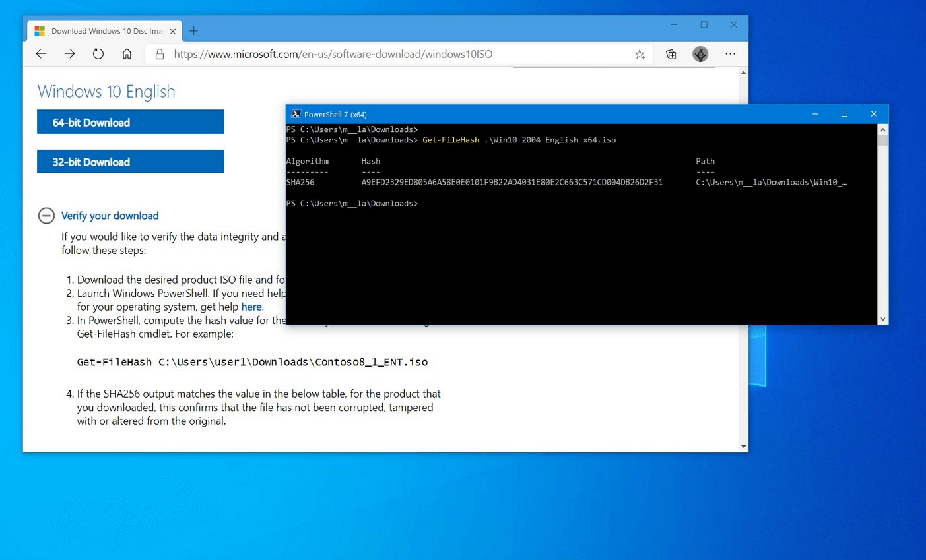
Task: Open a new browser tab
Action: (x=193, y=31)
